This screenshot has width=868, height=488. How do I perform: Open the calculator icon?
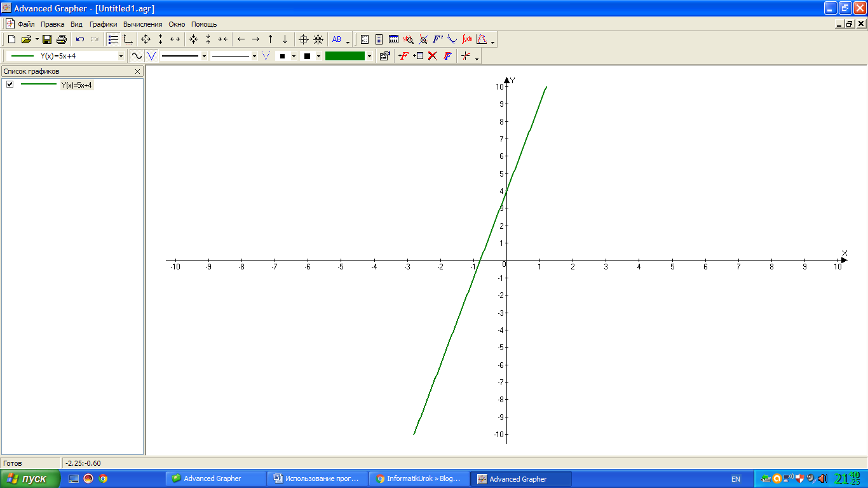tap(379, 39)
